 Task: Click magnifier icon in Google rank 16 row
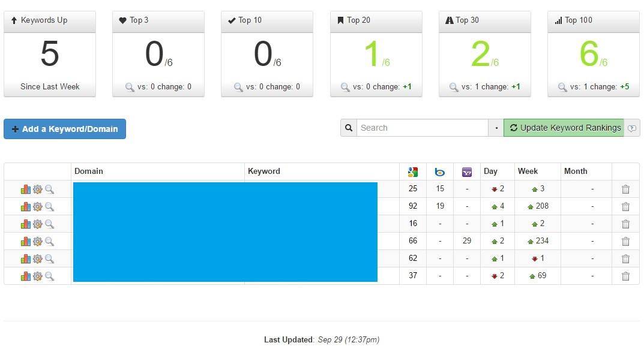49,224
